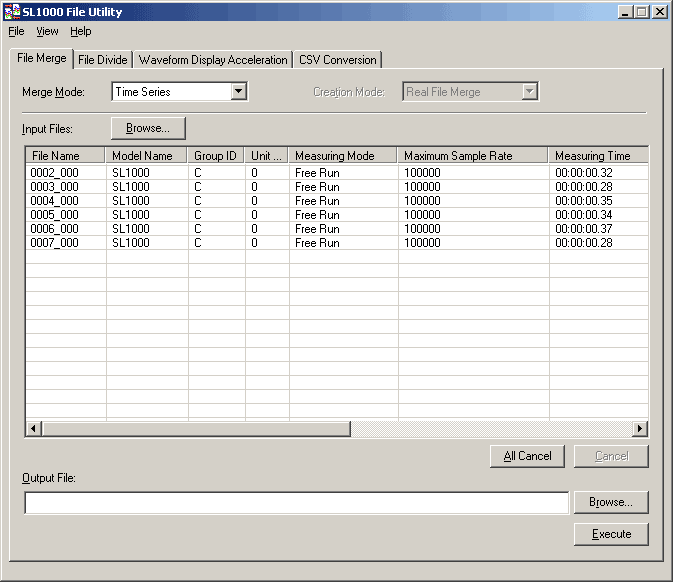Switch to the File Merge tab
This screenshot has height=582, width=673.
point(42,58)
